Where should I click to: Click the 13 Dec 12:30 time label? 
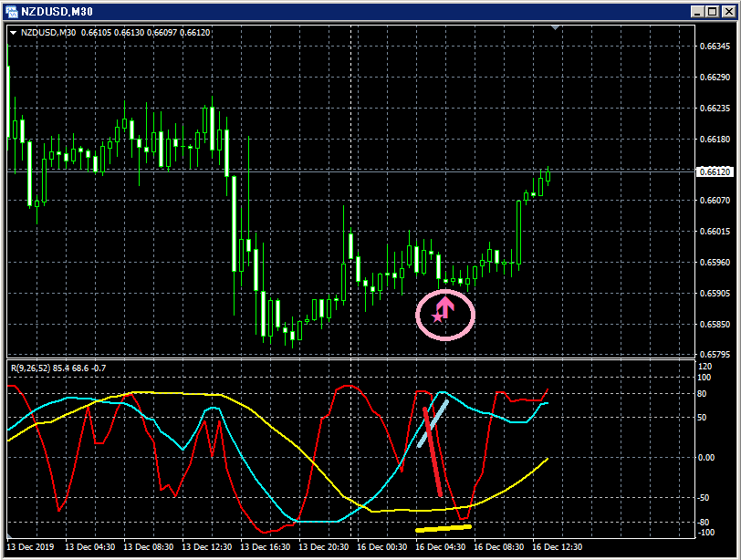(207, 547)
